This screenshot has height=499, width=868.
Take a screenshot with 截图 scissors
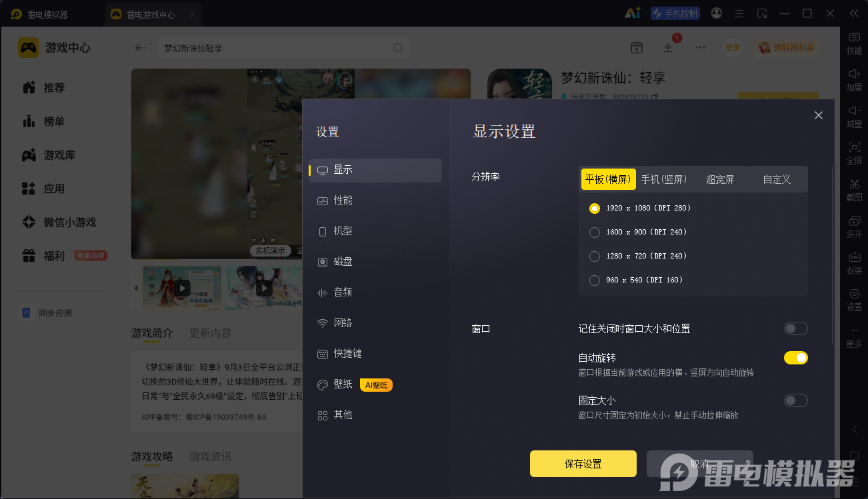(854, 189)
